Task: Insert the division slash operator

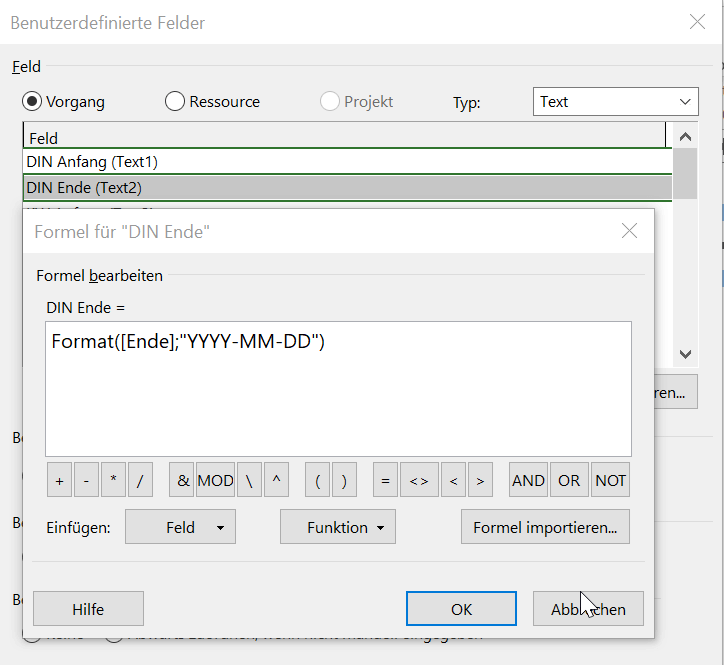Action: pos(140,481)
